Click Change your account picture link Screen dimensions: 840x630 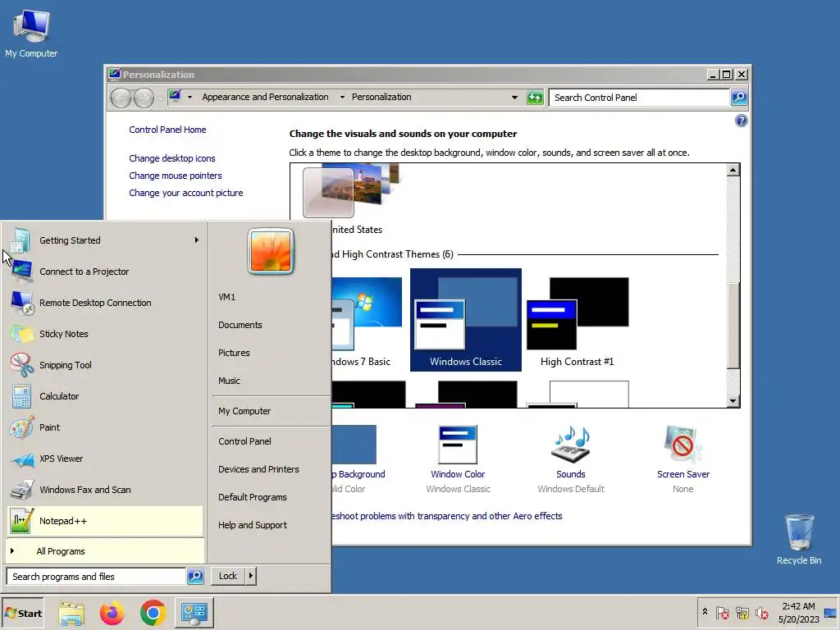pos(186,193)
